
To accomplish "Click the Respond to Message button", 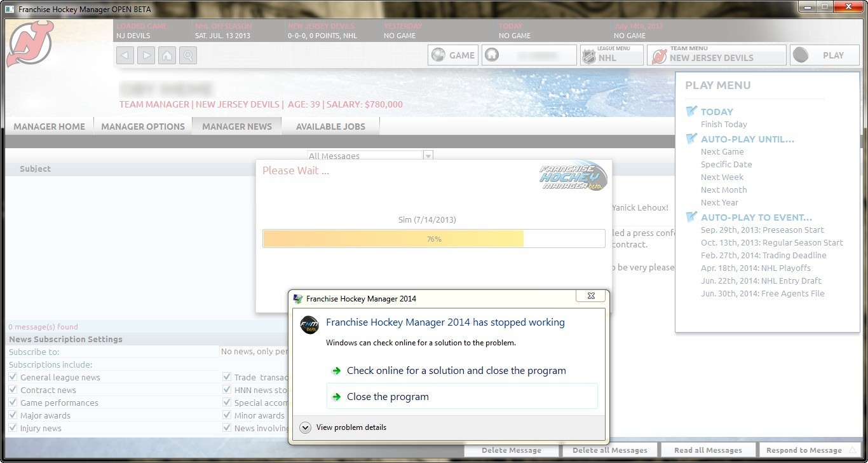I will (808, 450).
